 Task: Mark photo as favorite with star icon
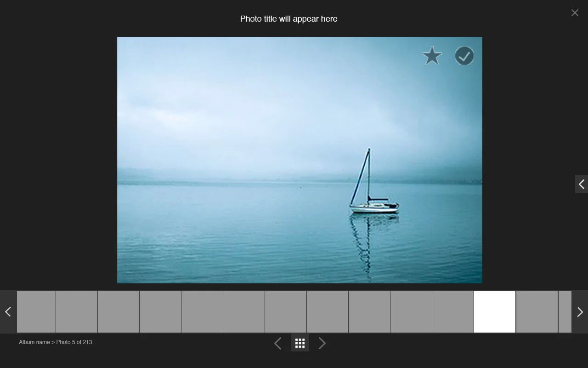(432, 56)
